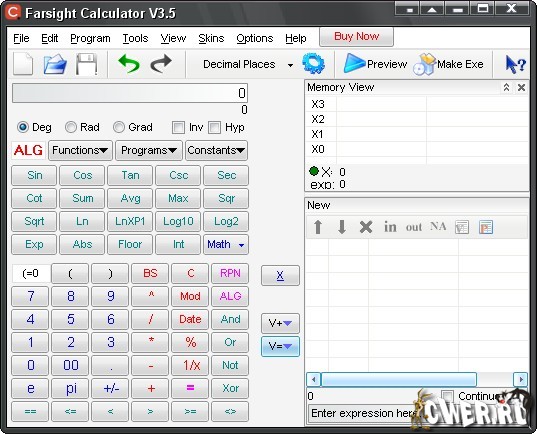This screenshot has height=434, width=537.
Task: Open settings via the blue gear icon
Action: [313, 63]
